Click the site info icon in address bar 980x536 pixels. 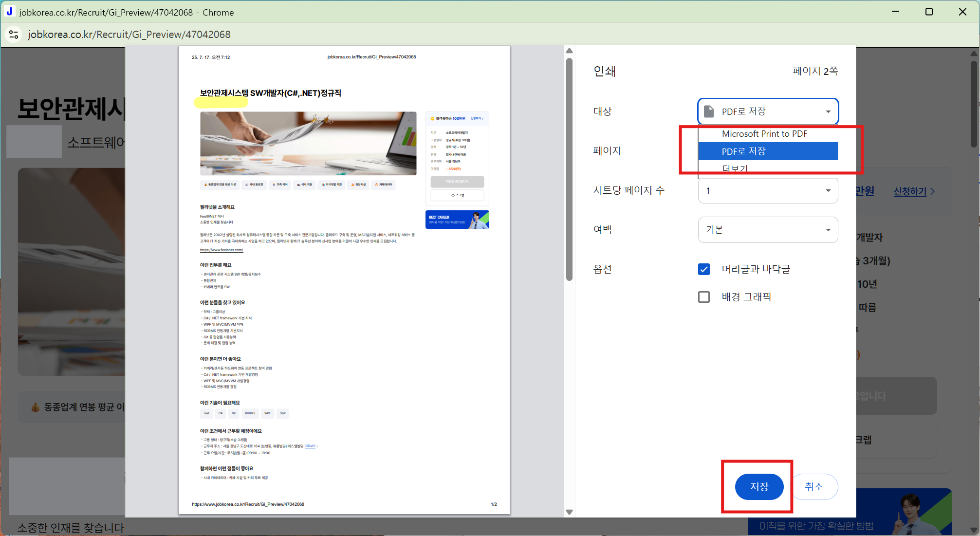coord(14,35)
